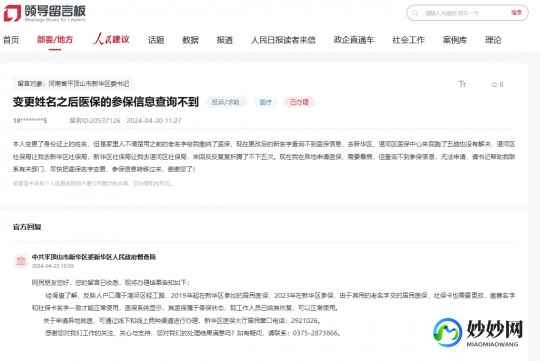
Task: Open the 人民建议 nav item
Action: [x=111, y=39]
